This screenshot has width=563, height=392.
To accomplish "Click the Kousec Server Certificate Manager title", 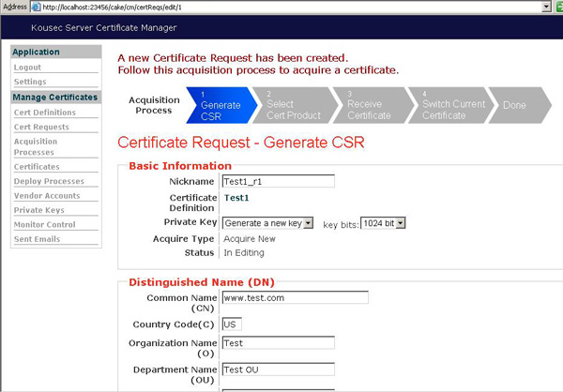I will pos(104,27).
